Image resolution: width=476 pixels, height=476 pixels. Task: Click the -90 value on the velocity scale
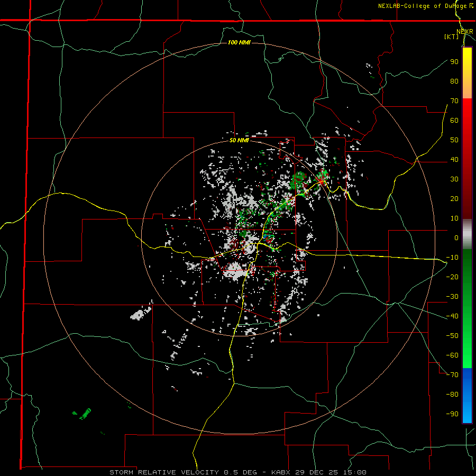[452, 414]
